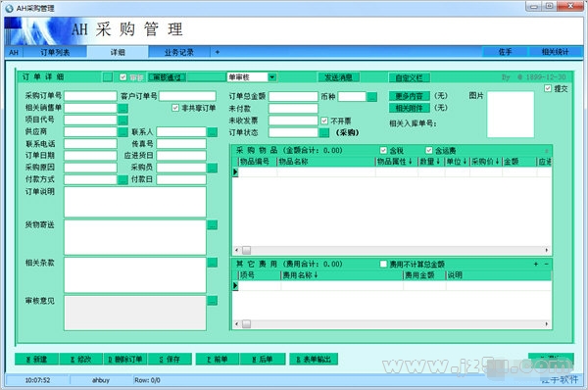Image resolution: width=588 pixels, height=390 pixels.
Task: Open picker button beside 货物寄送 box
Action: coord(213,225)
